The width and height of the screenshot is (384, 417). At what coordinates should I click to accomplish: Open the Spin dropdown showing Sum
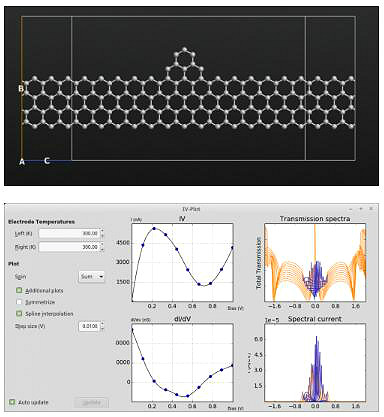(91, 277)
